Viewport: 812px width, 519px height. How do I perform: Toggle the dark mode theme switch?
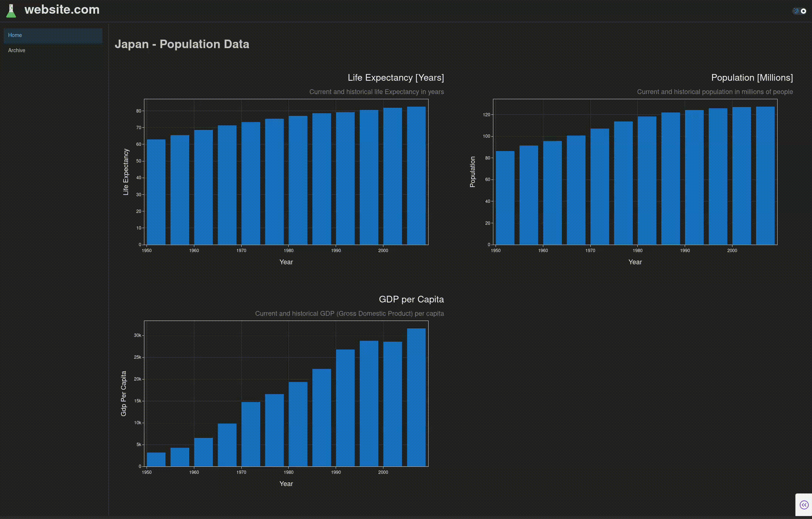point(799,11)
